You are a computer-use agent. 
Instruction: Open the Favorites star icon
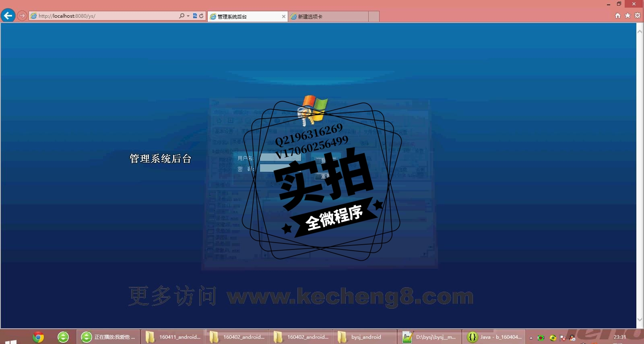click(x=627, y=16)
